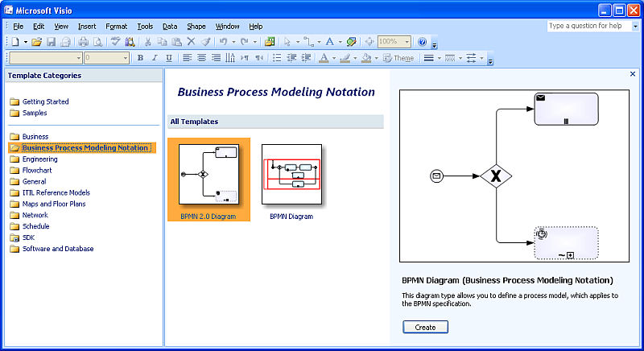This screenshot has height=351, width=644.
Task: Expand the New document dropdown arrow
Action: tap(26, 42)
